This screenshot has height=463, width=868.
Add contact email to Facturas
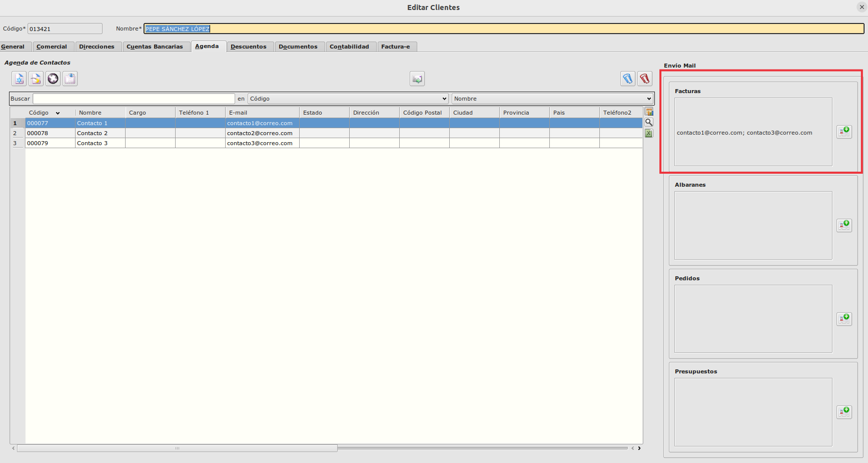pos(844,132)
